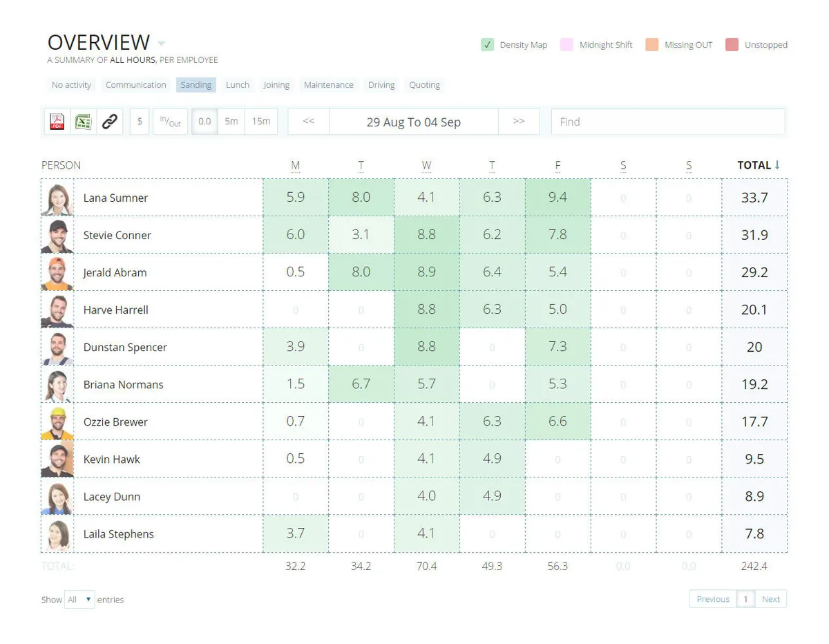Open the Show entries dropdown
The height and width of the screenshot is (644, 829).
pos(79,600)
